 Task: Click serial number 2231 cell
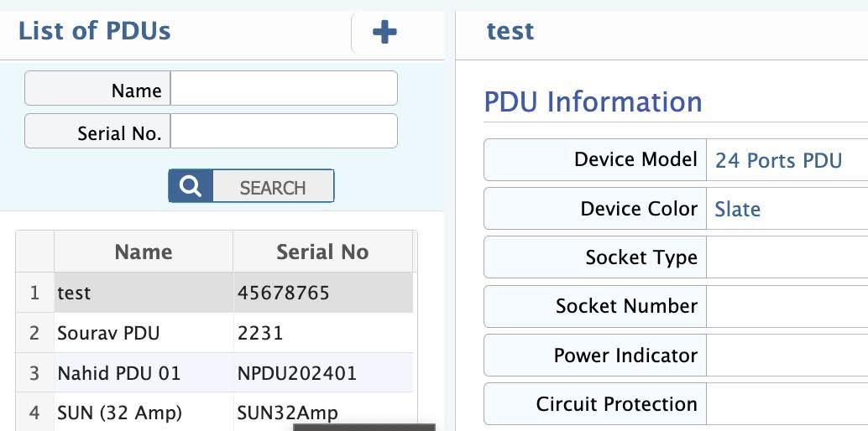pos(323,333)
